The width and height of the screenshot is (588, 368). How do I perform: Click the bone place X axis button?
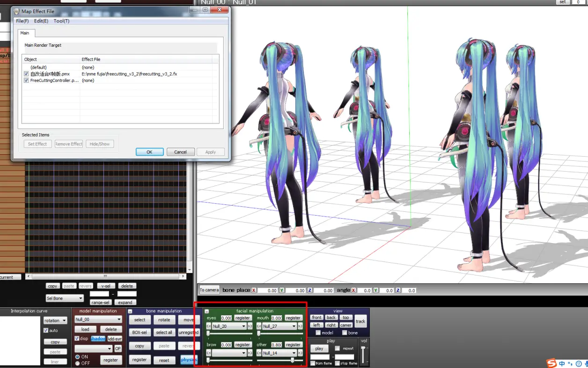[254, 290]
